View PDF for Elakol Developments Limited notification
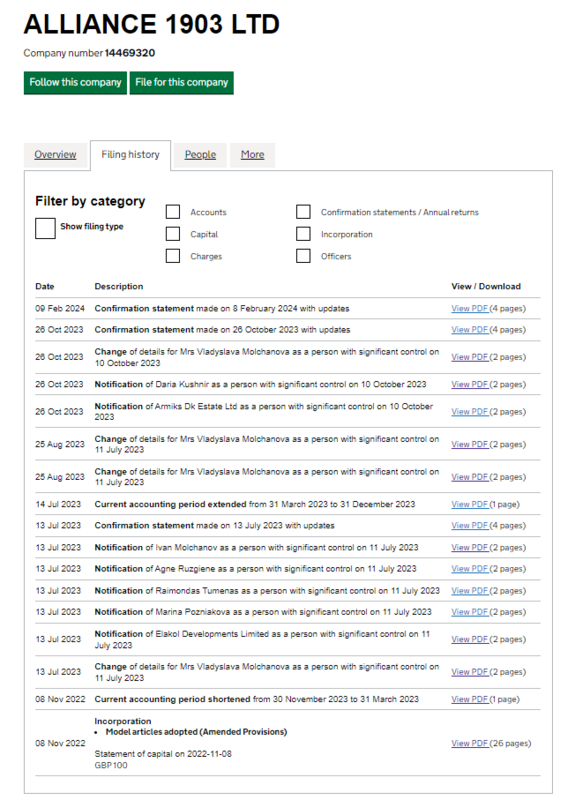The height and width of the screenshot is (800, 575). (x=469, y=639)
